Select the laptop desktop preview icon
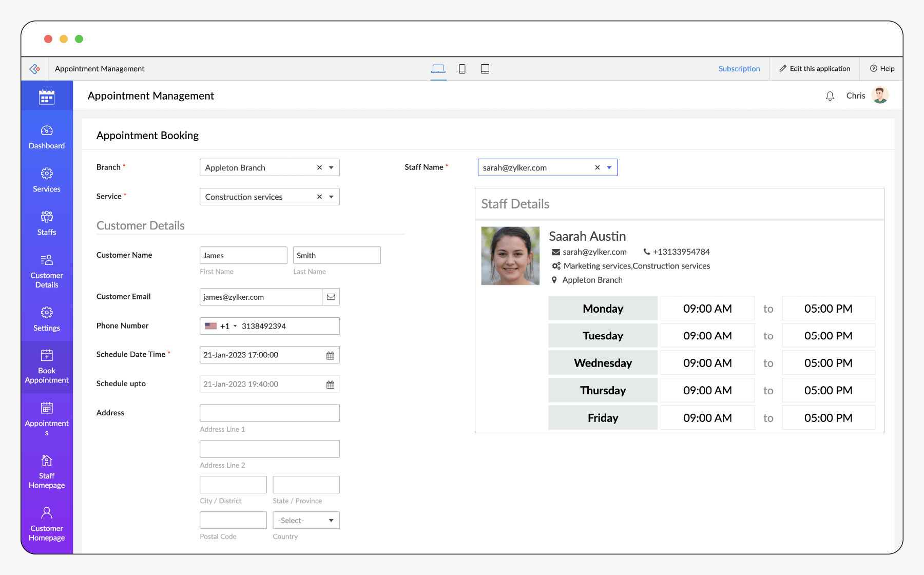 (x=438, y=69)
